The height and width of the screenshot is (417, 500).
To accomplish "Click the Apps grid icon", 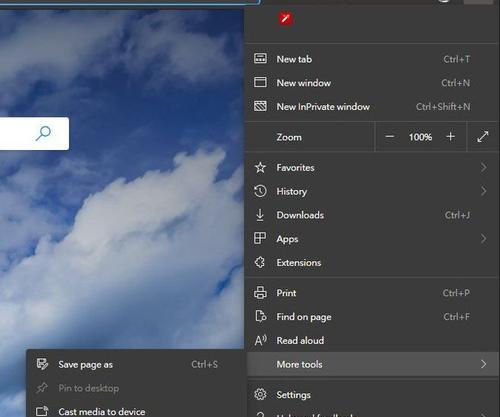I will tap(260, 238).
